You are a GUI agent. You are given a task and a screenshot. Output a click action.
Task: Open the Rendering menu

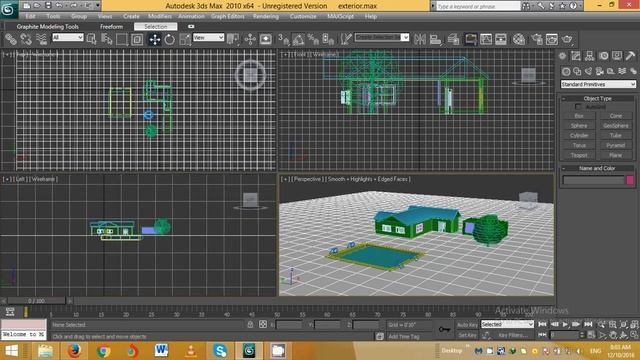click(266, 16)
